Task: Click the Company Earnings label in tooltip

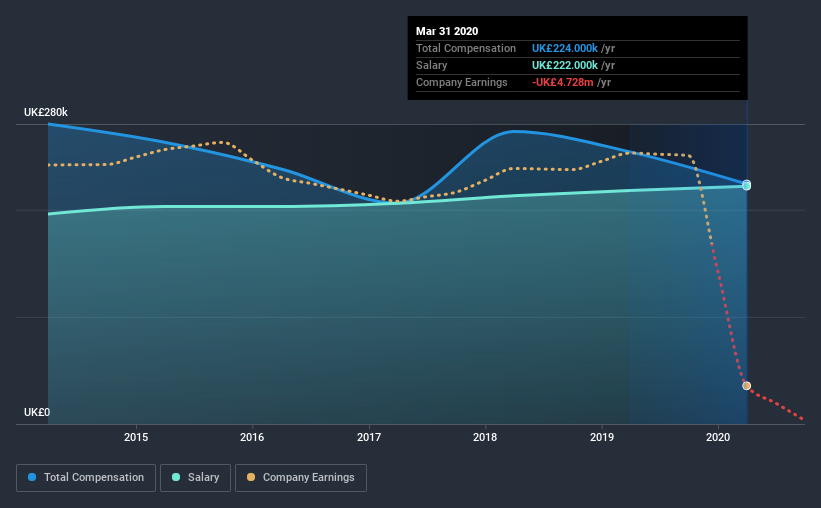Action: 462,83
